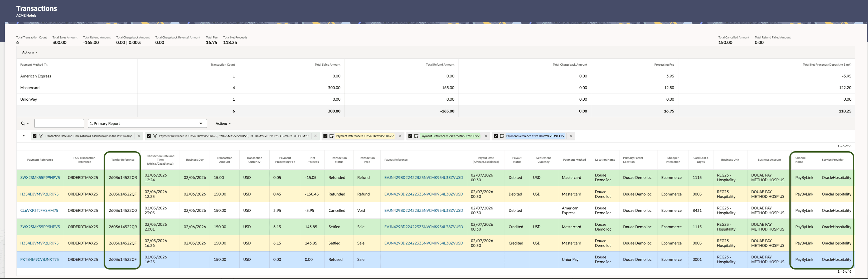Delete the blue PKTB4M9CVBJNXT75 highlight rule

pyautogui.click(x=571, y=136)
